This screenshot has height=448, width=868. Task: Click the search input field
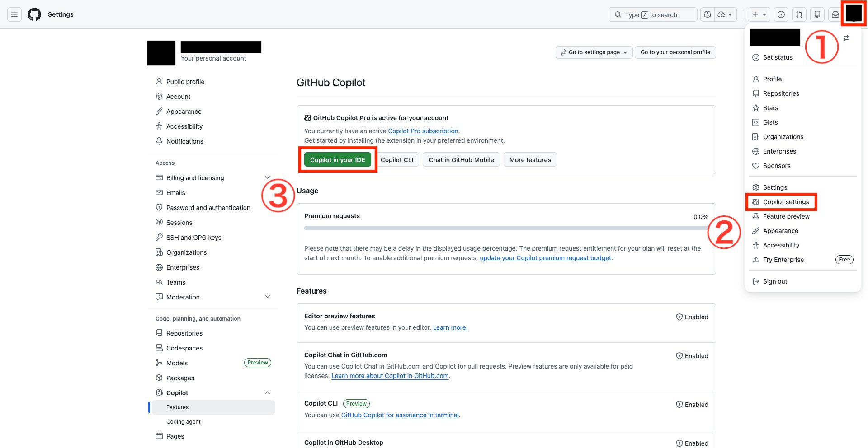click(x=652, y=14)
